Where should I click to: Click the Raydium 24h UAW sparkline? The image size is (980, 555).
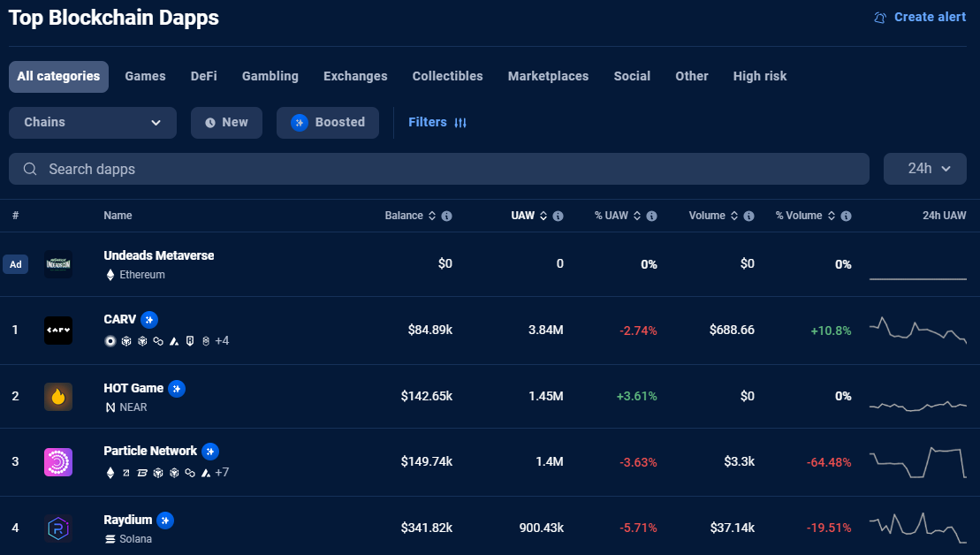click(x=917, y=528)
